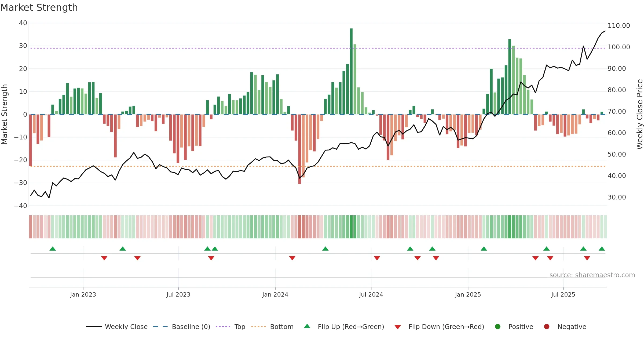Click the '110.00' price axis value
This screenshot has height=362, width=644.
tap(619, 26)
